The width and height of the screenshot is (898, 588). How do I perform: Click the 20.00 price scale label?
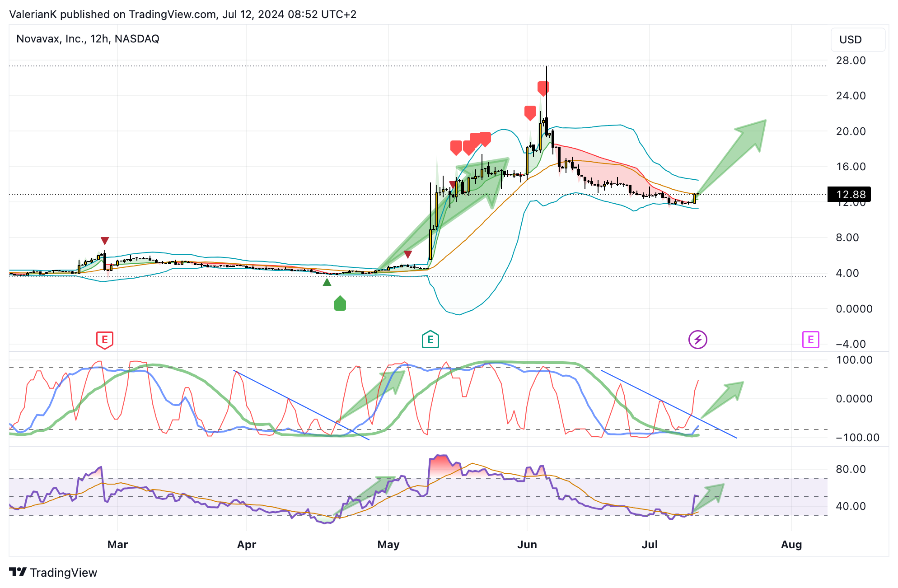[x=851, y=131]
